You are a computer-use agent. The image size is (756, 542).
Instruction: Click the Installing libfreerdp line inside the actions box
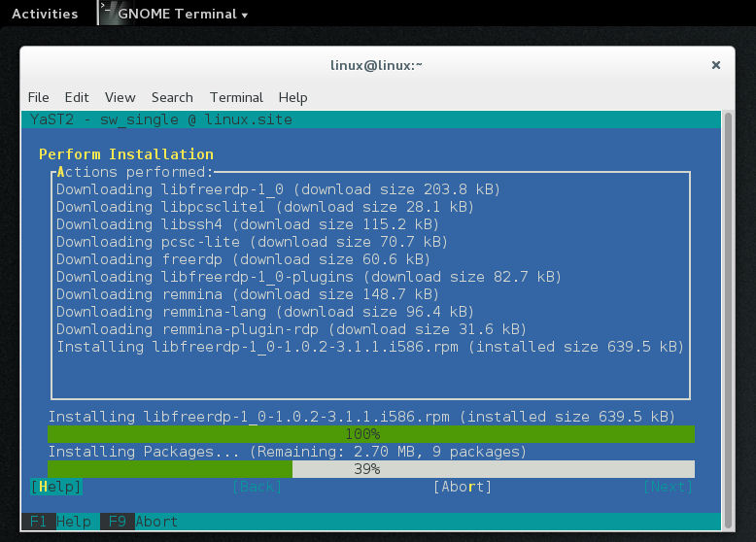pyautogui.click(x=370, y=347)
